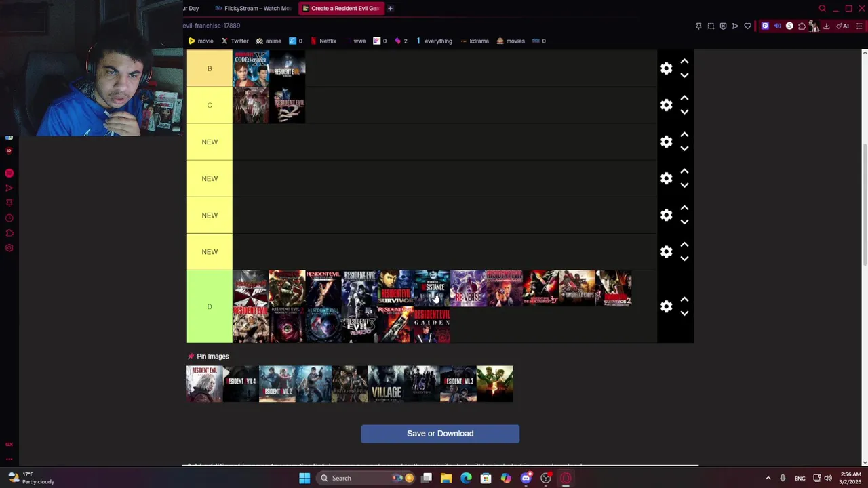The image size is (868, 488).
Task: Select the Umbrella Corps cover
Action: (x=577, y=288)
